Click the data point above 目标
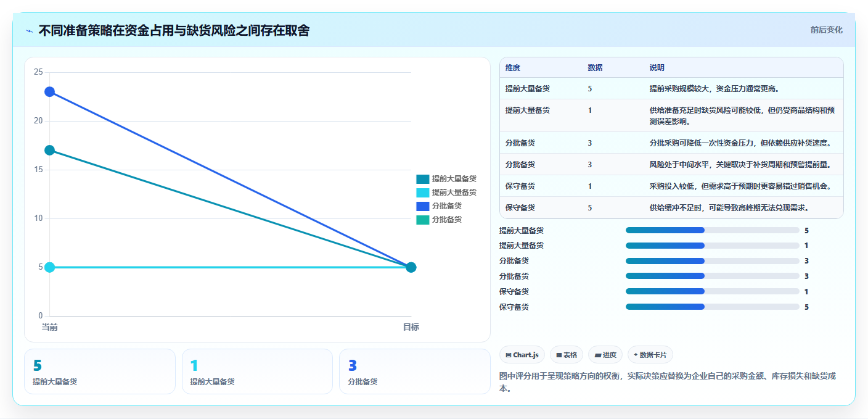Viewport: 868px width, 419px height. [x=411, y=267]
